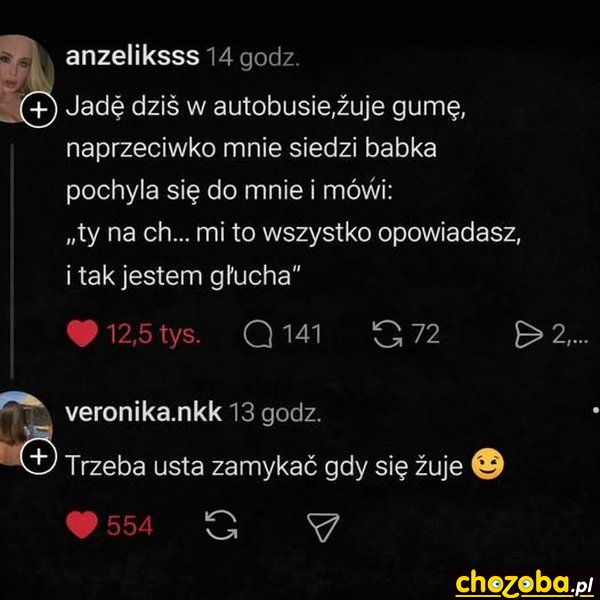Image resolution: width=600 pixels, height=600 pixels.
Task: Send veronika.nkk reply via paper plane icon
Action: click(323, 527)
